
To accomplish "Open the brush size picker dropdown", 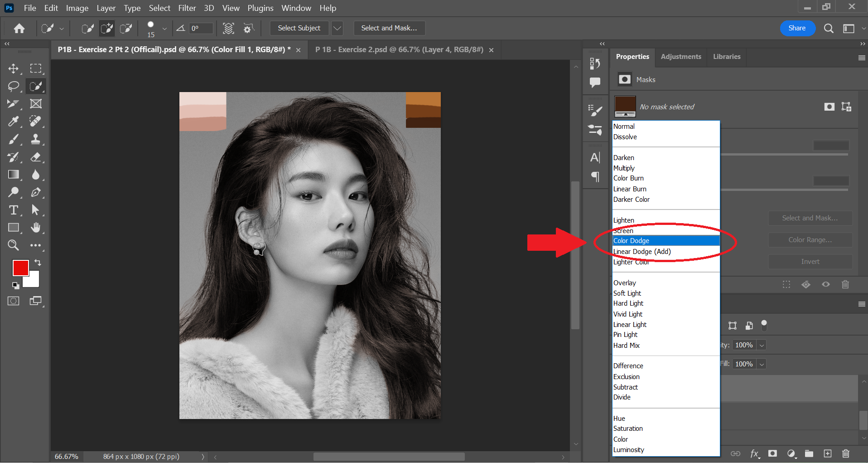I will [x=164, y=29].
